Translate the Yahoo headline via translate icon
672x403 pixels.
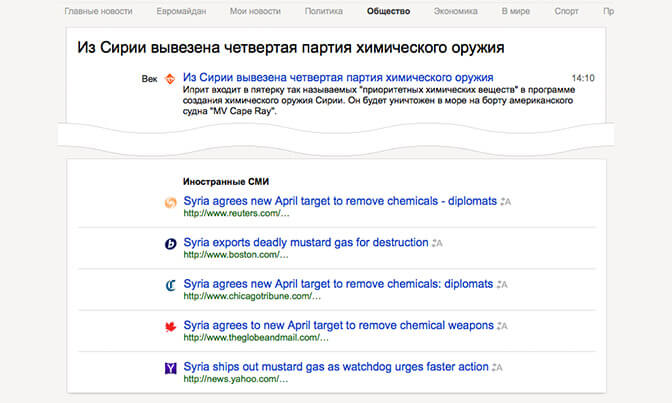497,367
